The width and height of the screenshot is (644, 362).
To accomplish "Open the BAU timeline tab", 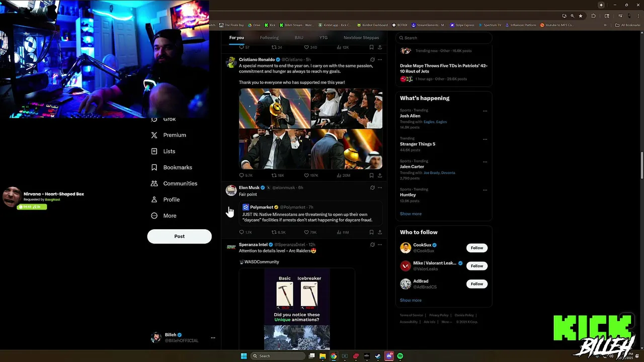I will click(299, 38).
